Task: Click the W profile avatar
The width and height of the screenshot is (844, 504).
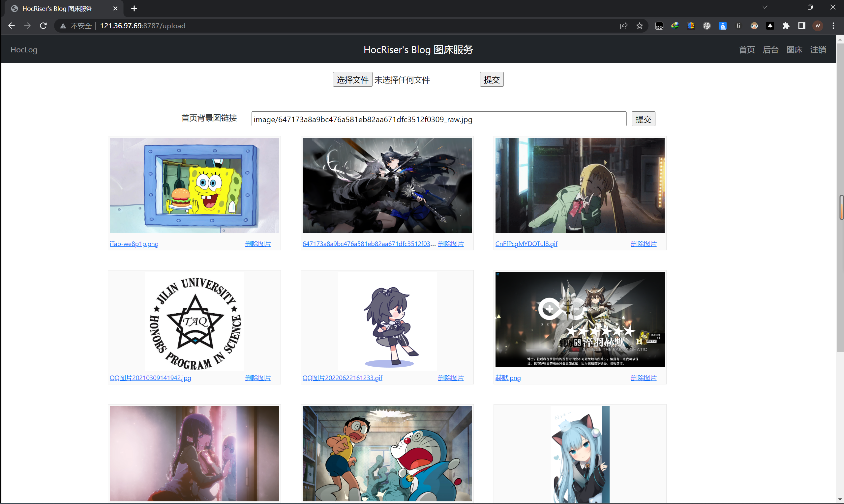Action: pos(818,26)
